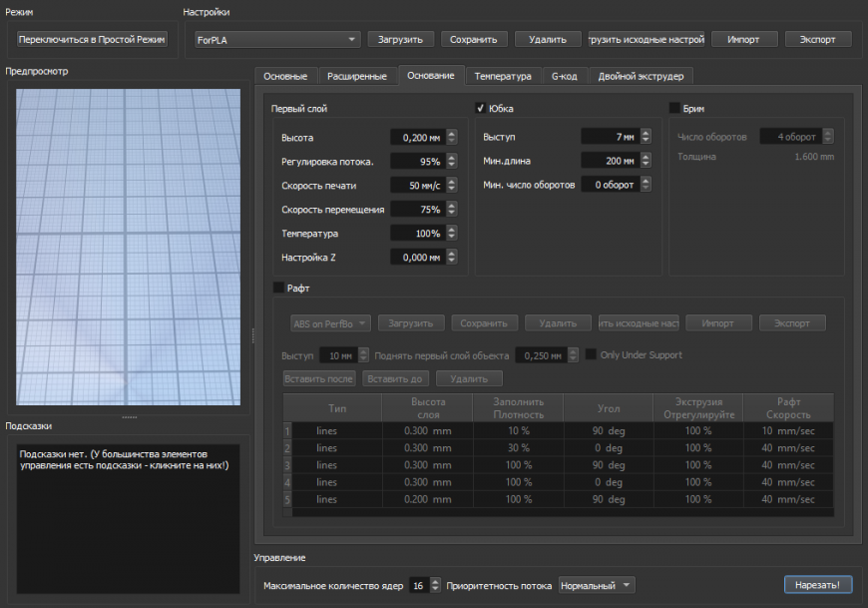Screen dimensions: 868x608
Task: Click the top Удалить profile button
Action: click(548, 39)
